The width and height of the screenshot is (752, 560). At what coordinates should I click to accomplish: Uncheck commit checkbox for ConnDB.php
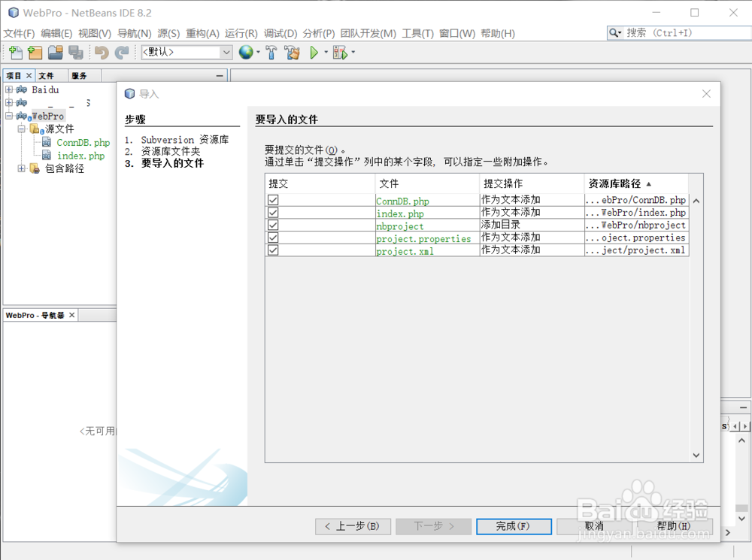tap(273, 200)
